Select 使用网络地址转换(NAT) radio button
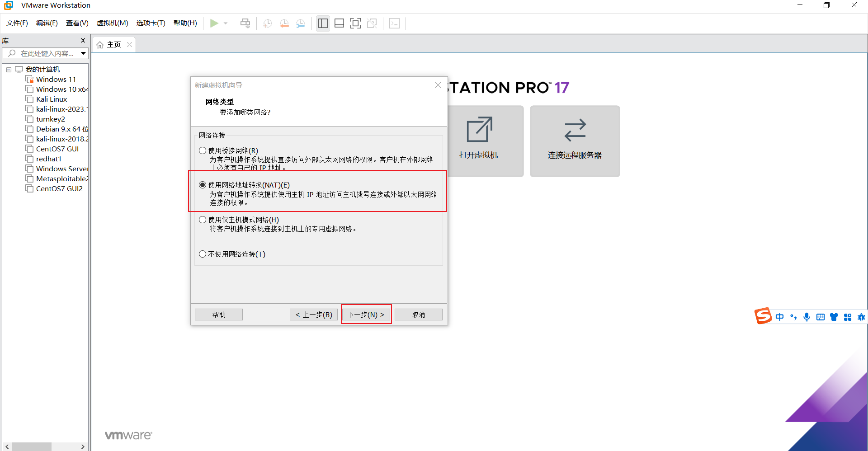This screenshot has width=868, height=451. 203,185
